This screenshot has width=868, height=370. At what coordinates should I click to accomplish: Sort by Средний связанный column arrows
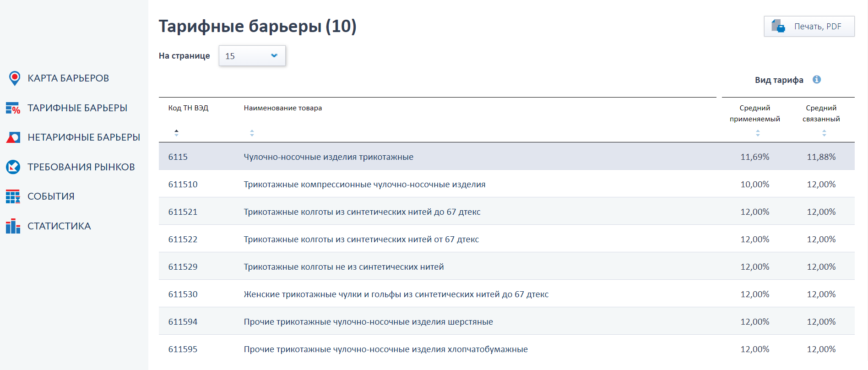(x=824, y=133)
